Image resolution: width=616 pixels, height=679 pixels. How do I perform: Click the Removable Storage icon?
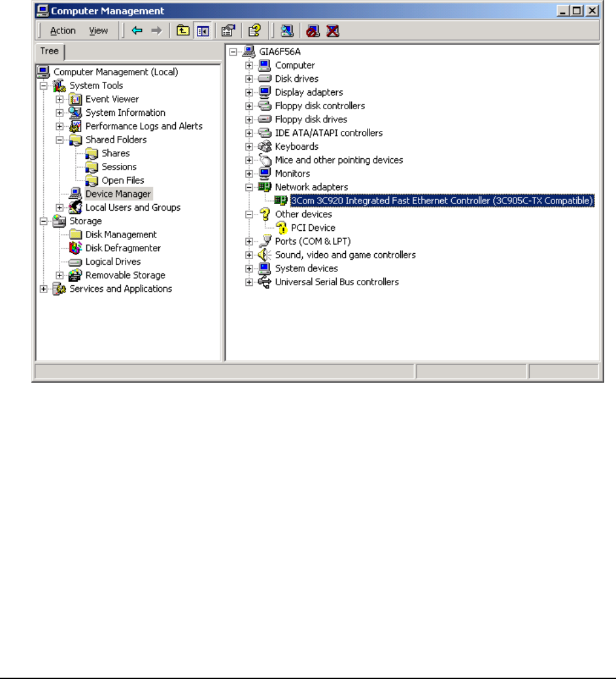click(x=75, y=275)
